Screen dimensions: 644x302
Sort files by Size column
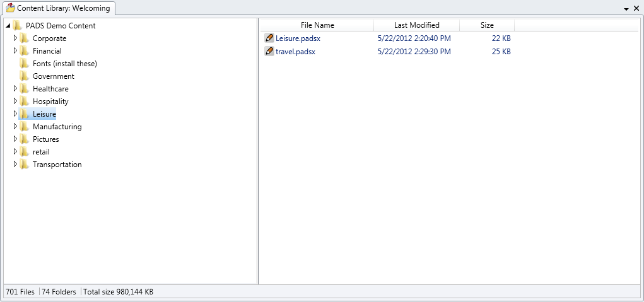point(487,25)
